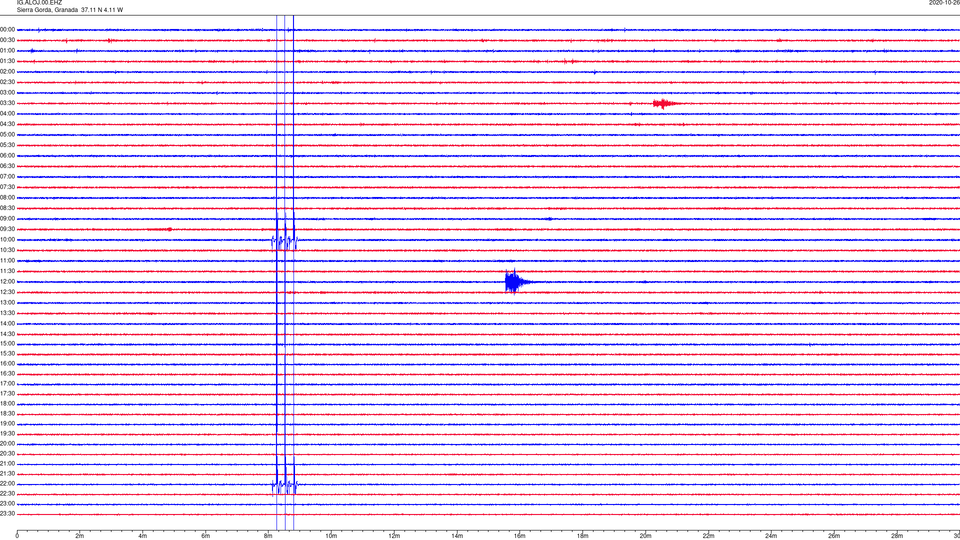Select the 14:00 time label

pos(7,323)
